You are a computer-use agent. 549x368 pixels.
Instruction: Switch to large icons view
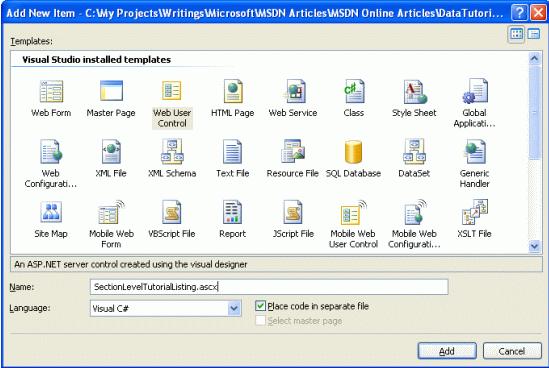517,34
